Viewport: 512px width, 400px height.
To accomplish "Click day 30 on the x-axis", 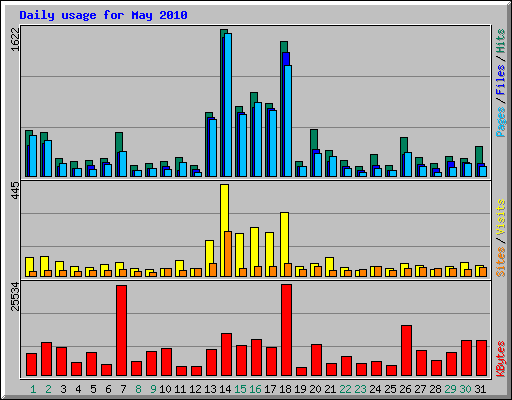I will pyautogui.click(x=465, y=389).
